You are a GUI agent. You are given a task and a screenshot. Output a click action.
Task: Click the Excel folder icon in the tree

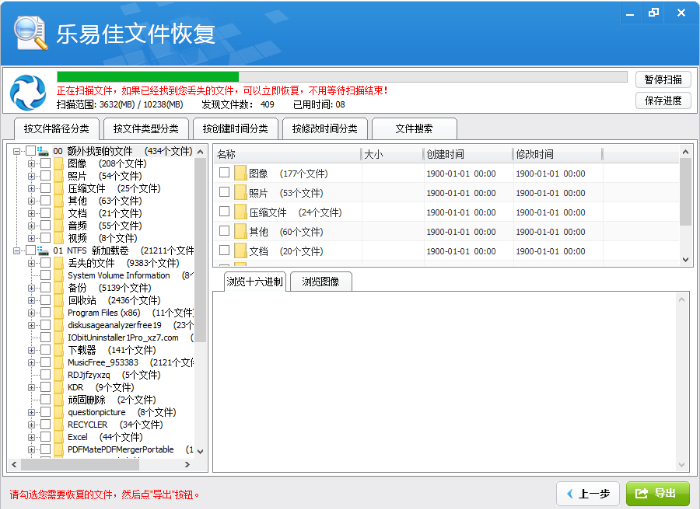[x=59, y=437]
